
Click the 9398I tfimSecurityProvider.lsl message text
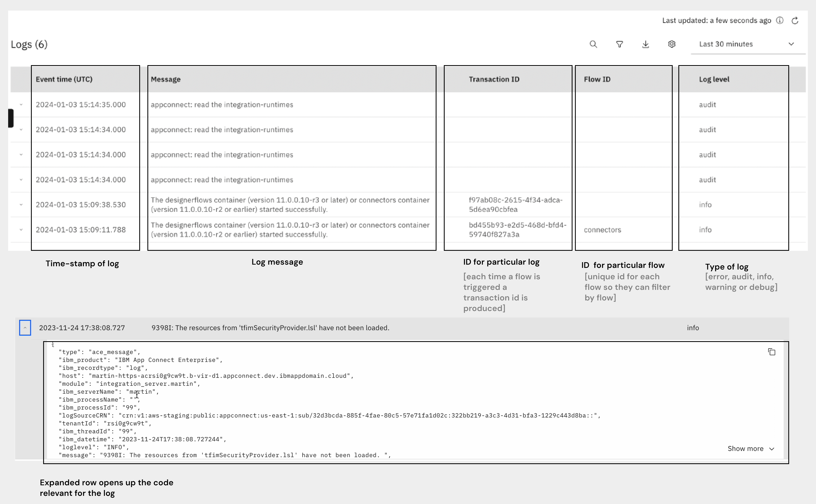[x=270, y=328]
